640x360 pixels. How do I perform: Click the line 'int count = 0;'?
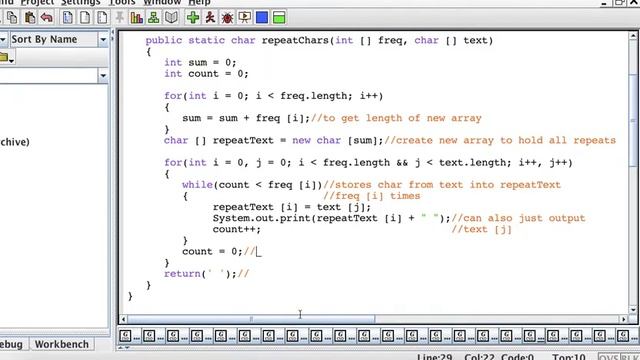[x=206, y=73]
